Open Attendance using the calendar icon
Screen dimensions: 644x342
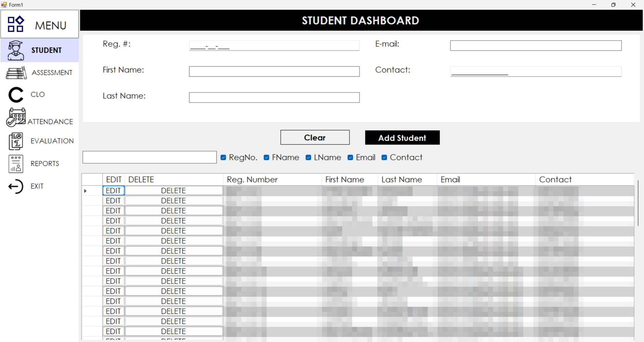(x=16, y=117)
